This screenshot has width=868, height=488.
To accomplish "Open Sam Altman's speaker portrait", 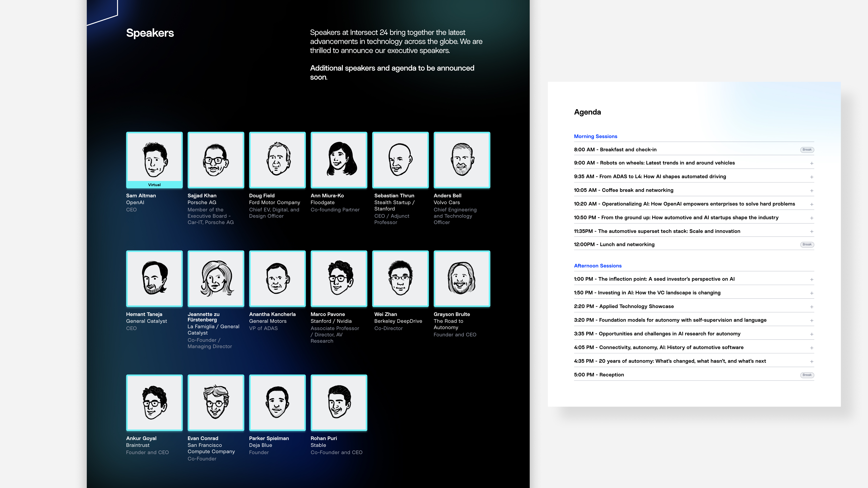I will [x=154, y=160].
